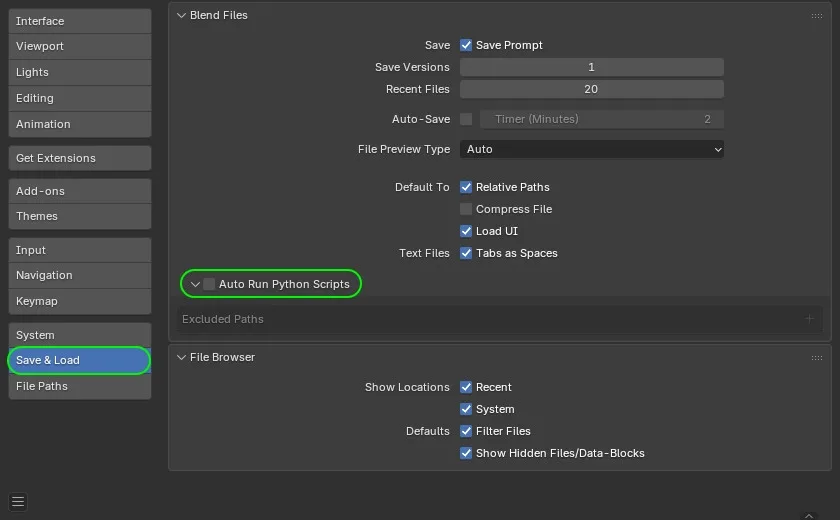The image size is (840, 520).
Task: Add an excluded path with plus icon
Action: pos(810,319)
